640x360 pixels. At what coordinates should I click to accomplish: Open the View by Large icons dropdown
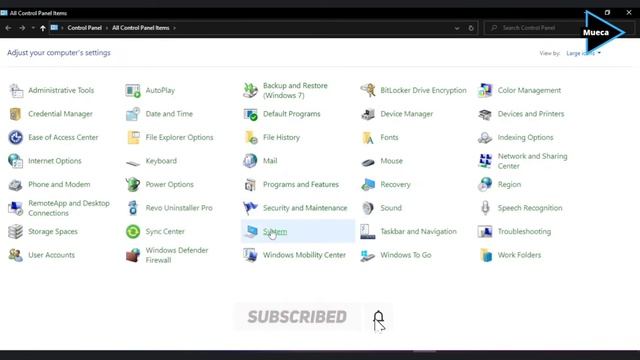(583, 53)
